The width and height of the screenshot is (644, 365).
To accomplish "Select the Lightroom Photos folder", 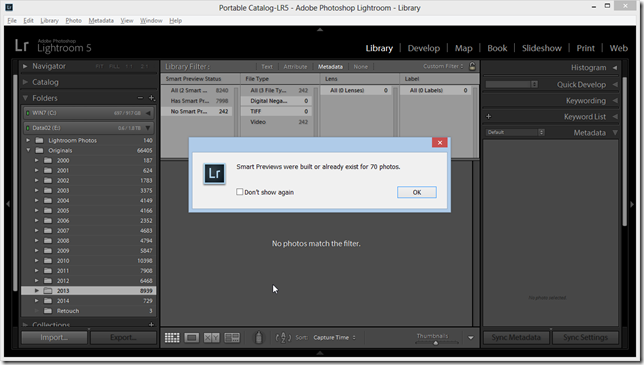I will 89,140.
